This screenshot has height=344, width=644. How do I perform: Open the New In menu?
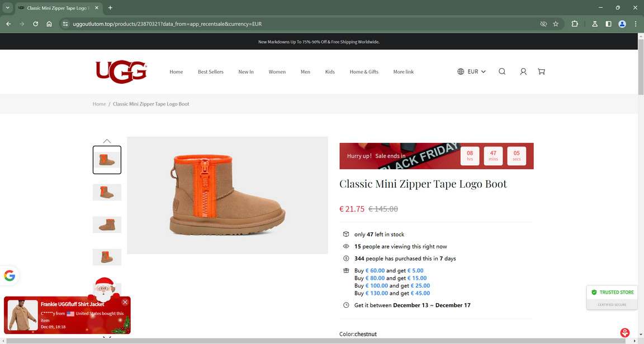pos(246,72)
